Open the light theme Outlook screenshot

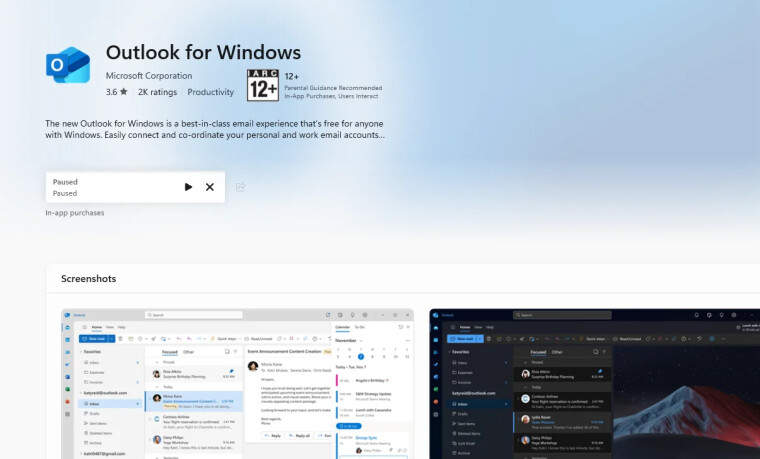click(x=238, y=384)
